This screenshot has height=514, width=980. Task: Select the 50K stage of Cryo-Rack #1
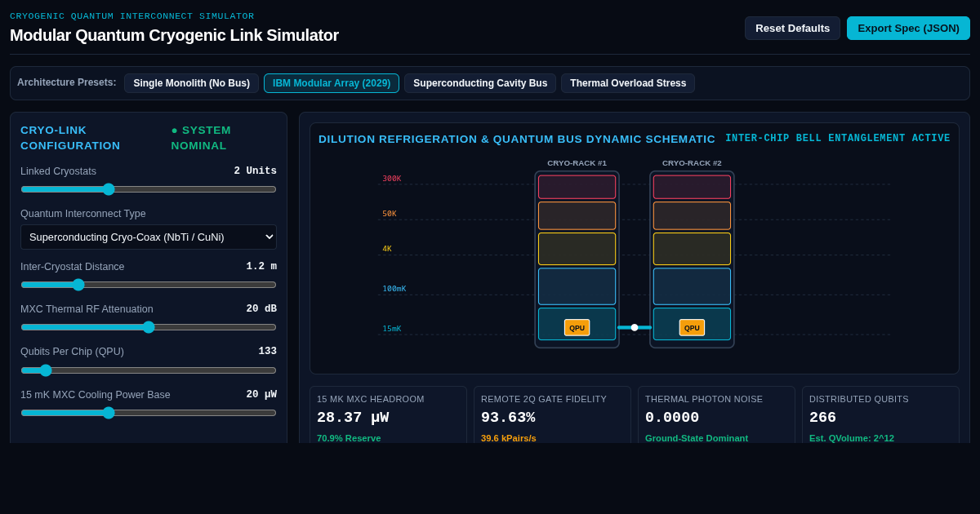pyautogui.click(x=577, y=216)
